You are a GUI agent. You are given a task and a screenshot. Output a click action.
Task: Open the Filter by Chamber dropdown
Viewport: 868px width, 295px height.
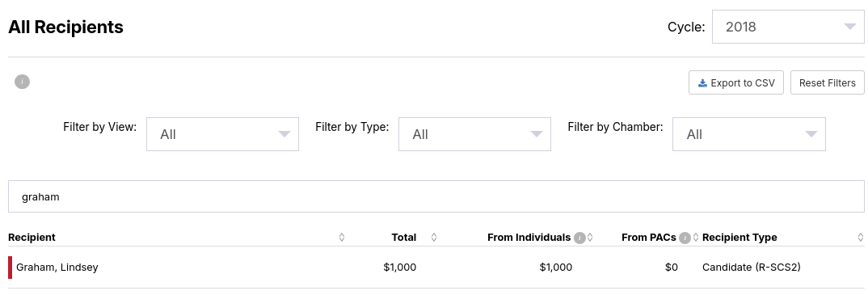pyautogui.click(x=749, y=134)
